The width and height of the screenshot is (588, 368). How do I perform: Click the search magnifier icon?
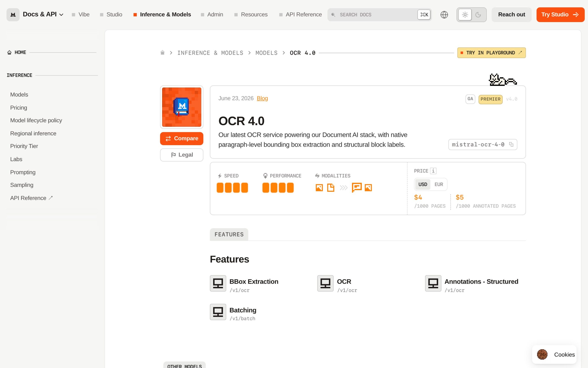[333, 14]
